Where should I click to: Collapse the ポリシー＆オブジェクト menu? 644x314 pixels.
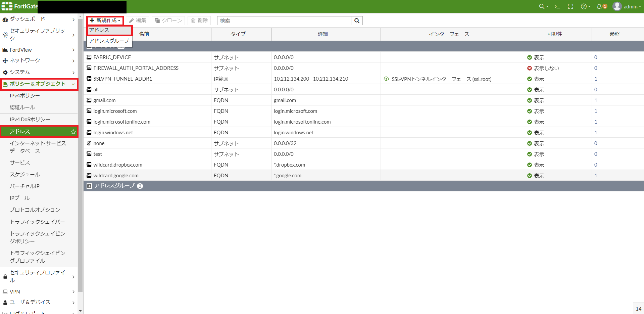pyautogui.click(x=39, y=84)
